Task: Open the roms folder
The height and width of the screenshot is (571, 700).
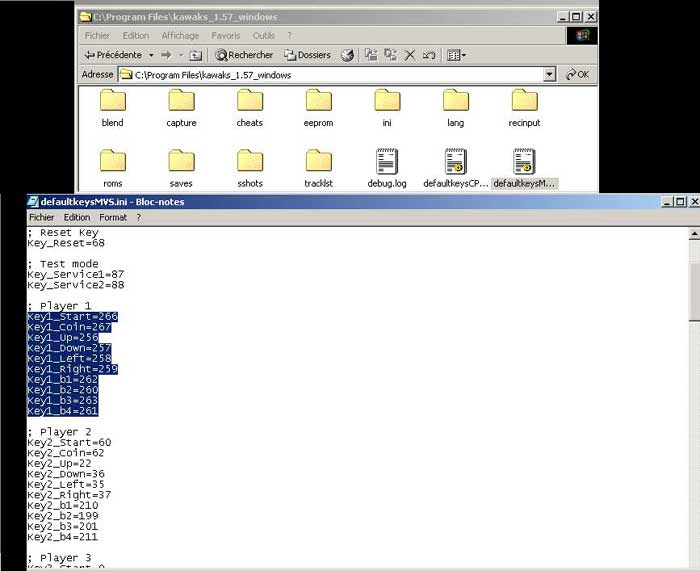Action: pyautogui.click(x=113, y=162)
